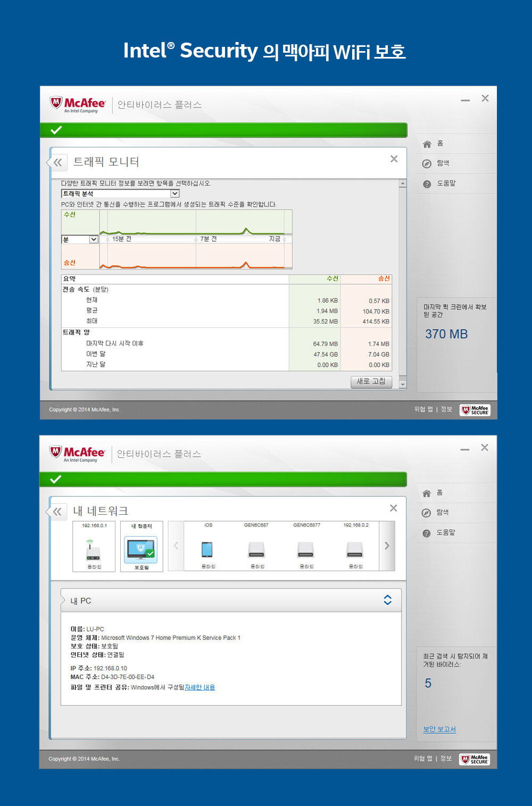This screenshot has width=532, height=806.
Task: Open 자세한 내용 details link
Action: [x=200, y=687]
